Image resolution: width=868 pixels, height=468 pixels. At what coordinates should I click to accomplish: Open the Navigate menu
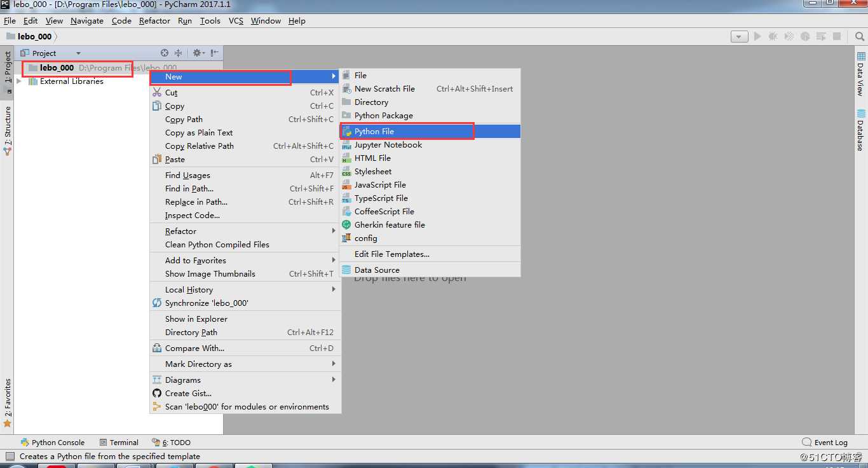tap(87, 20)
